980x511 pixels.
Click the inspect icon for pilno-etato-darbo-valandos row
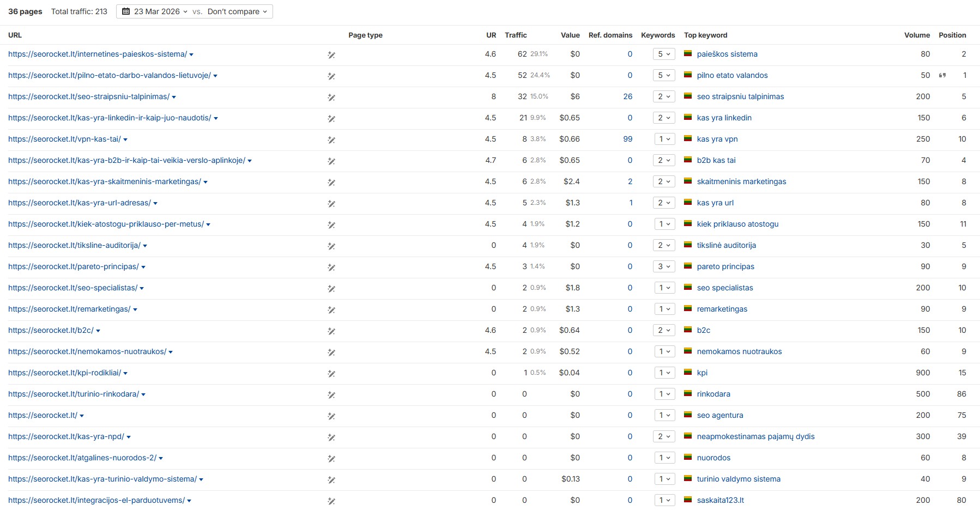[x=331, y=76]
